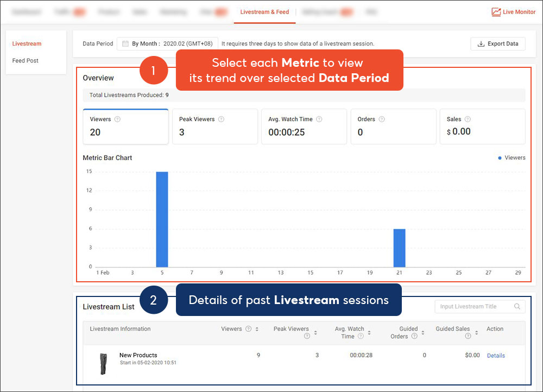Screen dimensions: 543x392
Task: Open help icon beside Peak Viewers metric
Action: (x=221, y=119)
